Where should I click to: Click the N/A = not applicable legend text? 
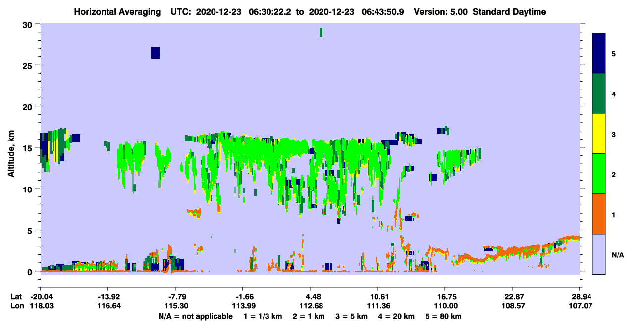point(195,316)
